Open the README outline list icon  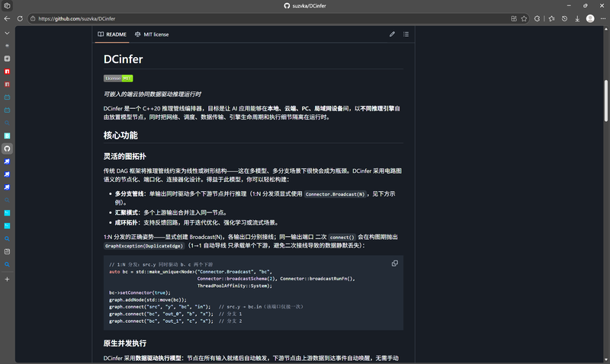(x=406, y=34)
